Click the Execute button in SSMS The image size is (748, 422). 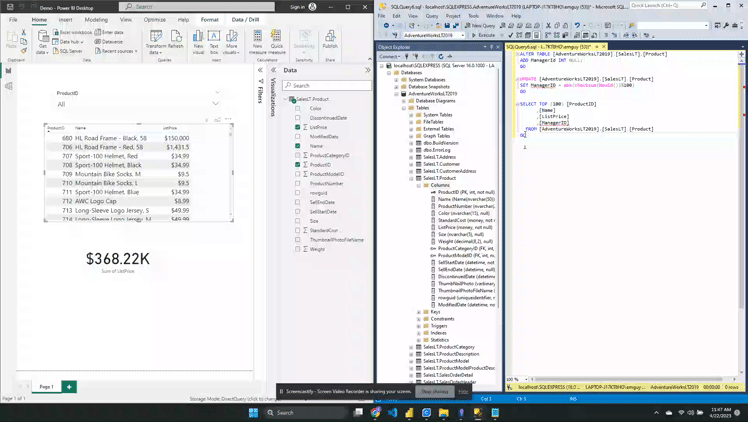coord(484,35)
